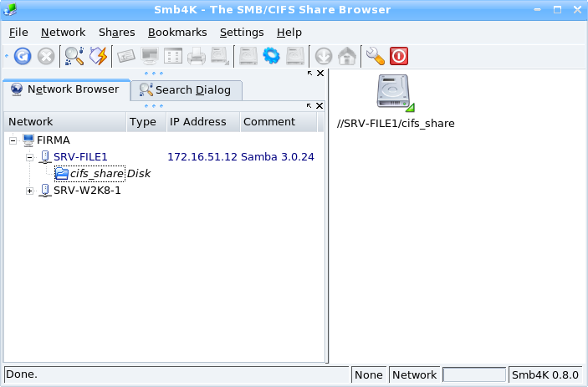Select the Network Browser tab
Image resolution: width=588 pixels, height=387 pixels.
click(67, 89)
